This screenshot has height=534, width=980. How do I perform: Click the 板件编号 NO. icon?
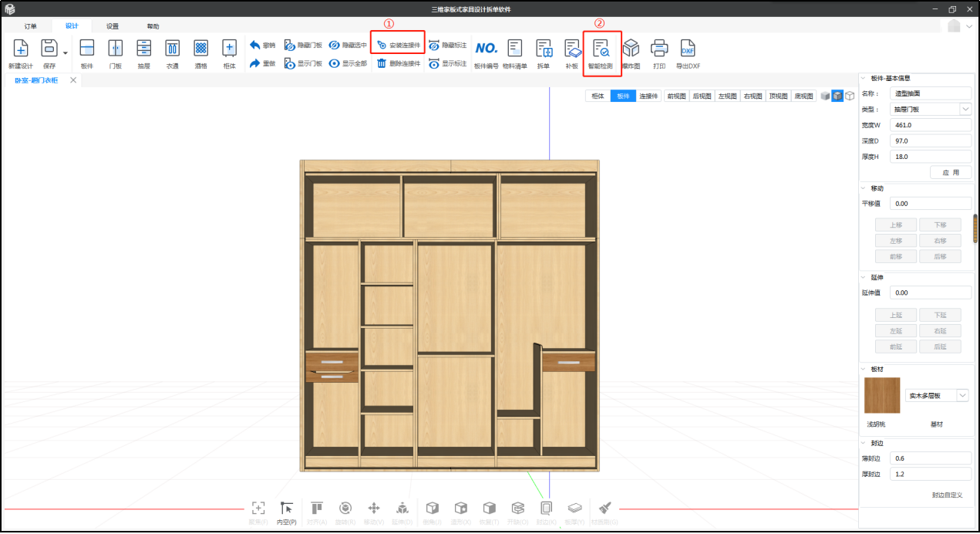[x=486, y=49]
